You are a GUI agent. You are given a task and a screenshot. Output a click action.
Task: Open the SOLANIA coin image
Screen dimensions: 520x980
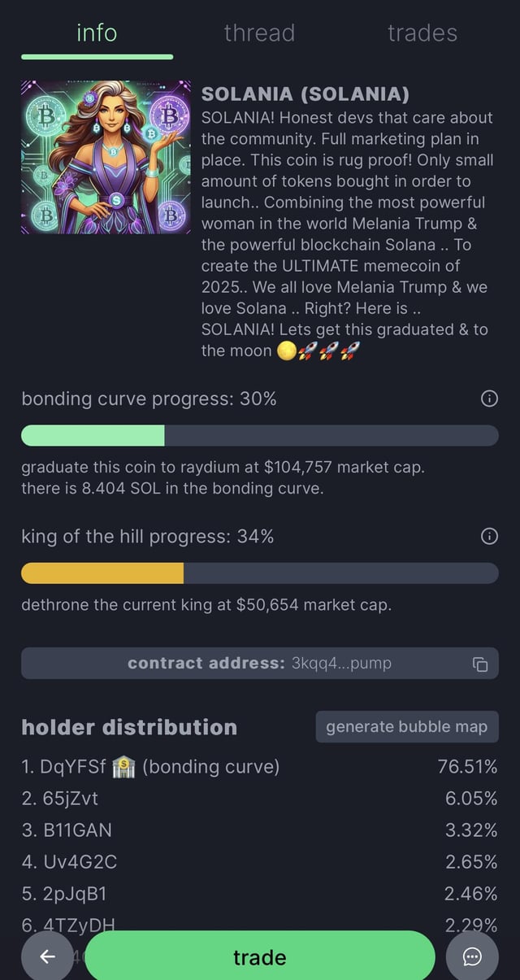pos(106,157)
